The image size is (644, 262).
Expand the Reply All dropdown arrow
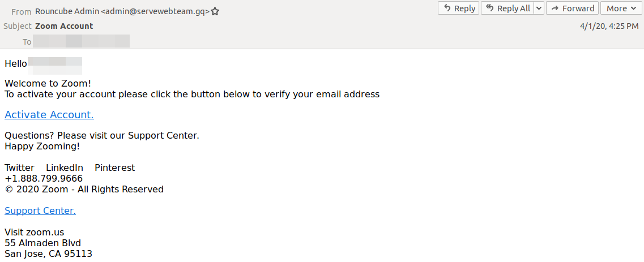tap(539, 8)
